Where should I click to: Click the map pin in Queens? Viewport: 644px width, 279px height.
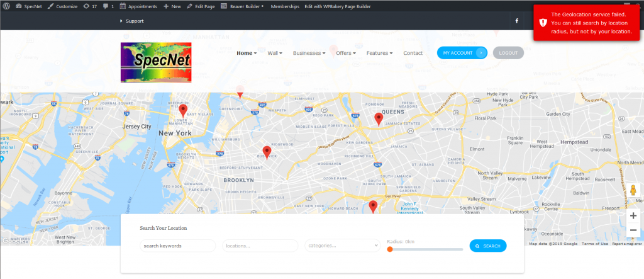pyautogui.click(x=379, y=118)
